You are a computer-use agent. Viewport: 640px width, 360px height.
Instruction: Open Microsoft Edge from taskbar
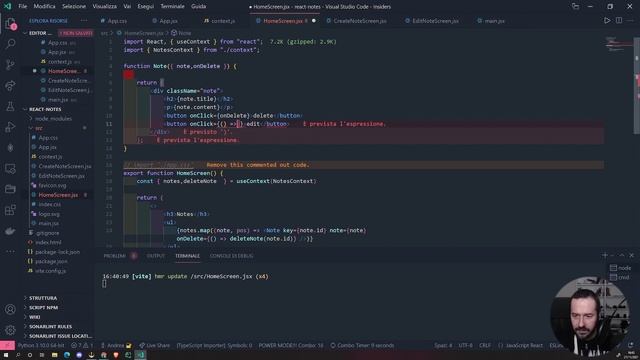[x=67, y=355]
